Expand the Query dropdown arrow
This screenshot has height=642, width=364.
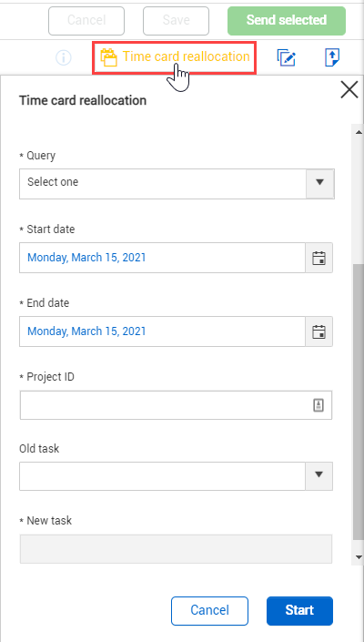coord(320,182)
